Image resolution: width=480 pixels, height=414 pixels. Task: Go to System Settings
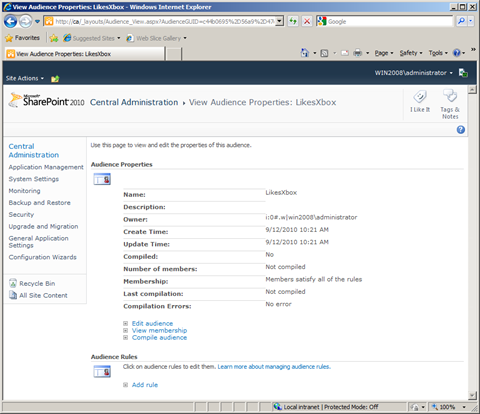tap(34, 179)
